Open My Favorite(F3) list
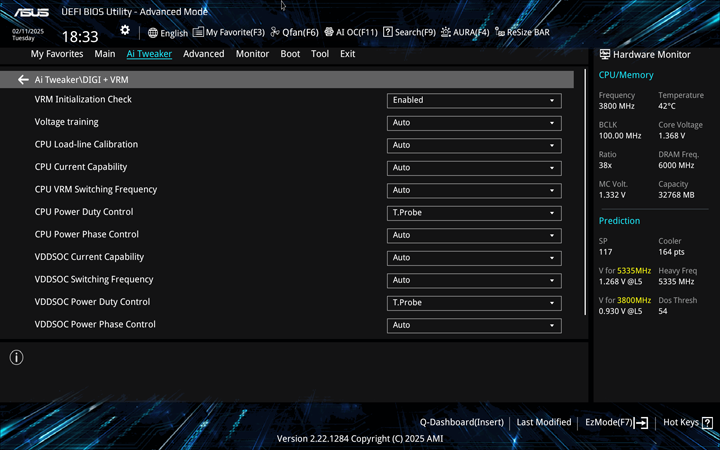This screenshot has width=720, height=450. (229, 32)
